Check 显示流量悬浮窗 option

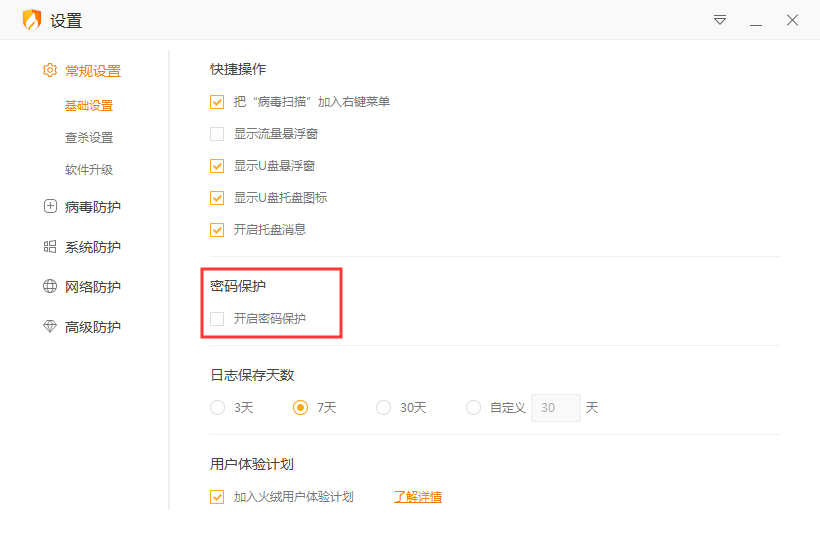coord(217,134)
